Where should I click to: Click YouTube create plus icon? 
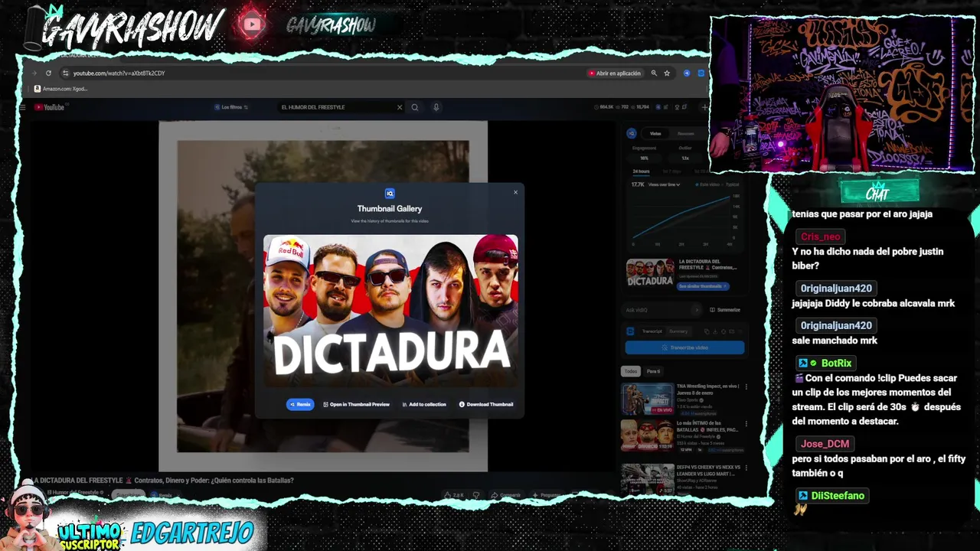[704, 107]
